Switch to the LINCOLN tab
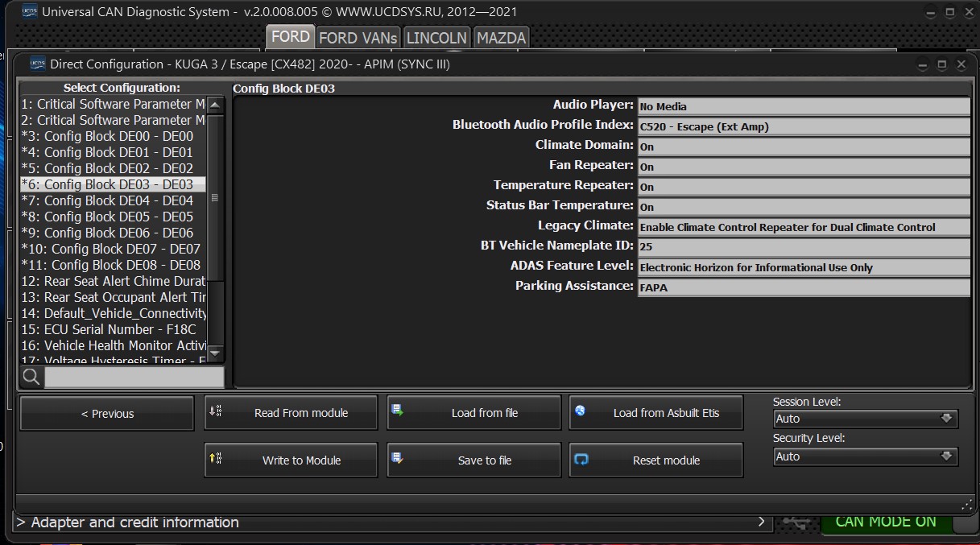Viewport: 980px width, 545px height. tap(436, 37)
